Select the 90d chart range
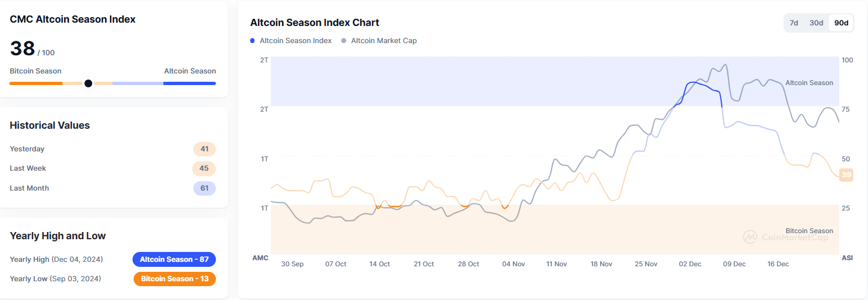 tap(841, 23)
